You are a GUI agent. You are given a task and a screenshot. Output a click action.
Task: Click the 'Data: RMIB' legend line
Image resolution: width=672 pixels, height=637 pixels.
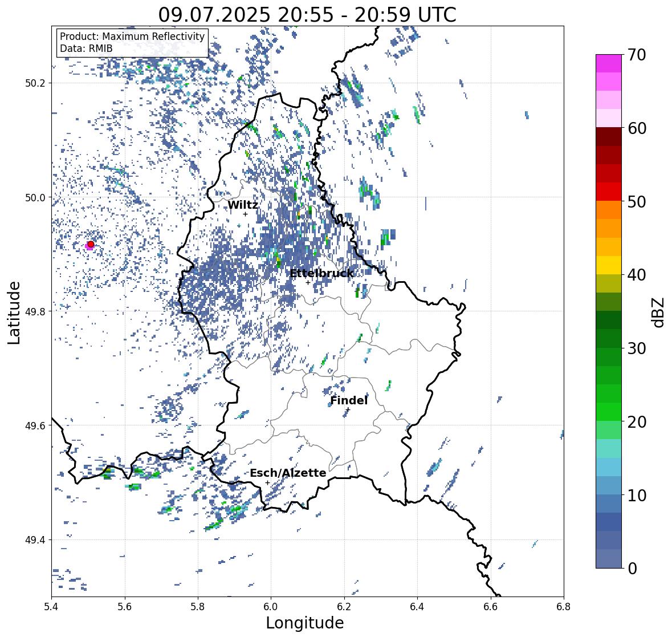click(x=86, y=48)
